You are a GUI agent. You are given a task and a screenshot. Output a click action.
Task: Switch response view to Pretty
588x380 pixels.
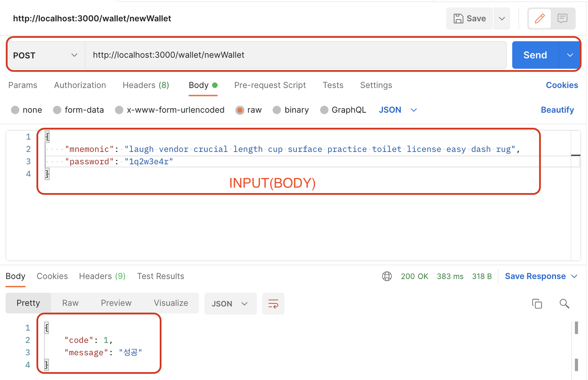click(x=28, y=303)
